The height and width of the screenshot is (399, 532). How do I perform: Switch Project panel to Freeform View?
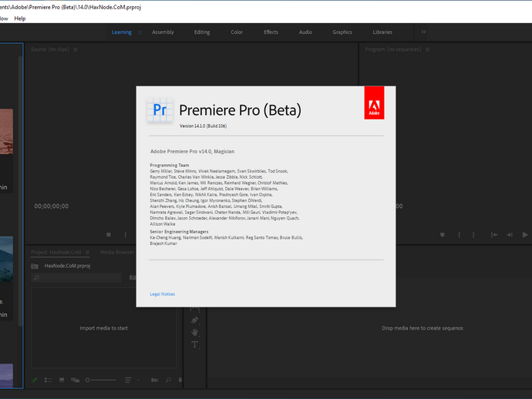76,380
